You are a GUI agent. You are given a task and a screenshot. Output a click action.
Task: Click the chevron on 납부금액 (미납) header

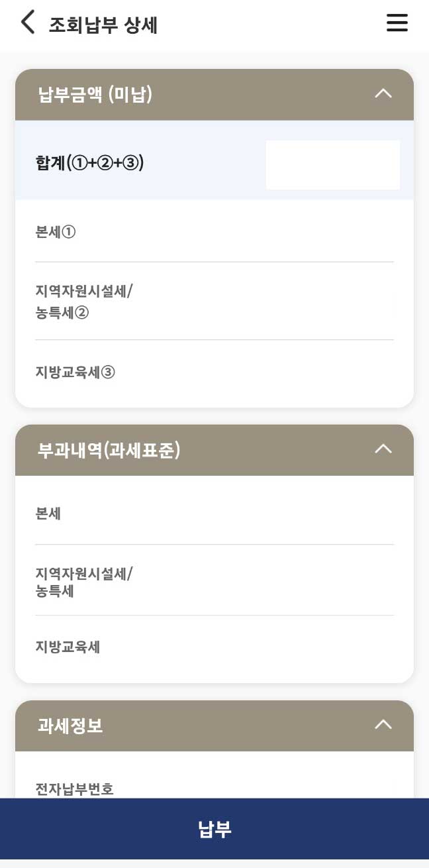[383, 93]
